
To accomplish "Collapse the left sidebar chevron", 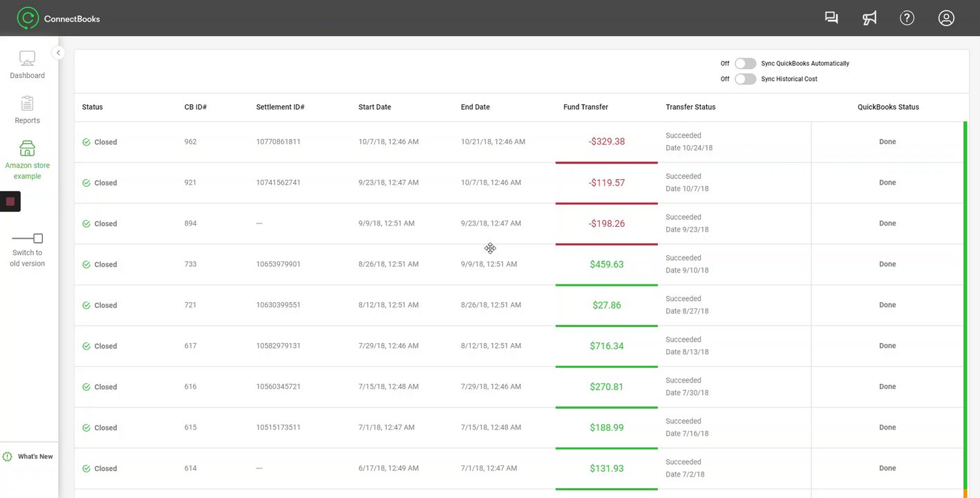I will [58, 53].
